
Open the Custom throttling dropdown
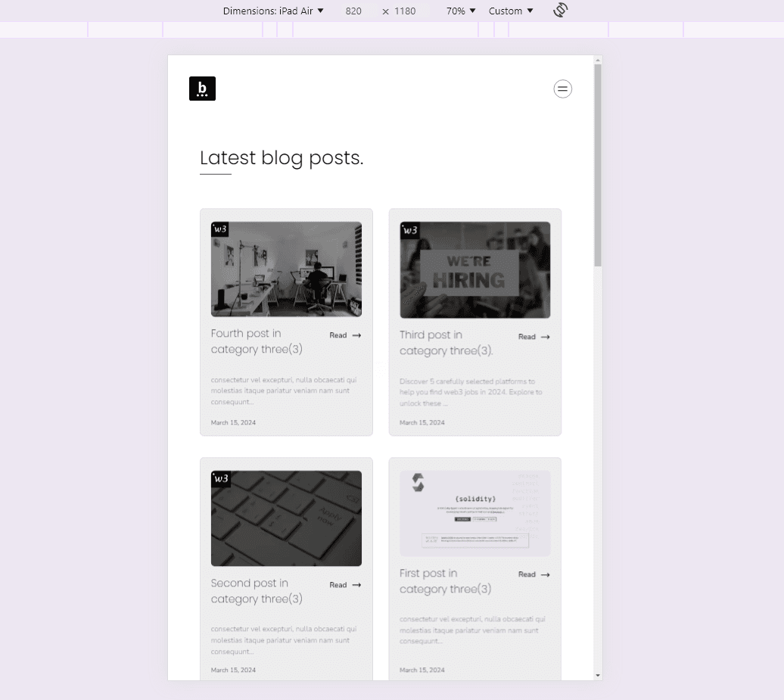point(511,11)
